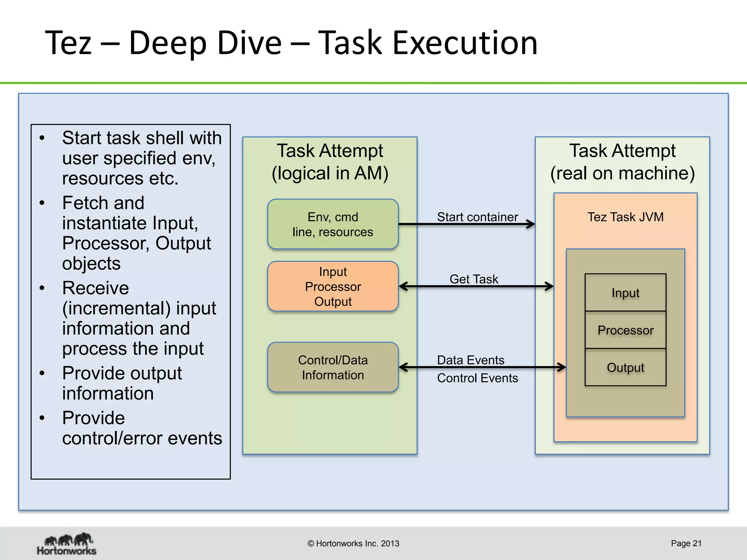Click bullet 'Receive (incremental) input information'
The height and width of the screenshot is (560, 747).
point(139,318)
